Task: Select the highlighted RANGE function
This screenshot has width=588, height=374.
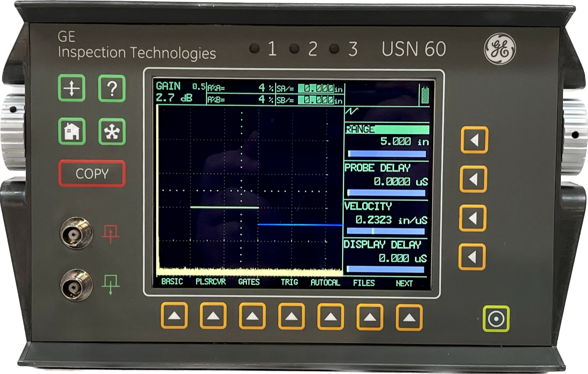Action: [387, 129]
